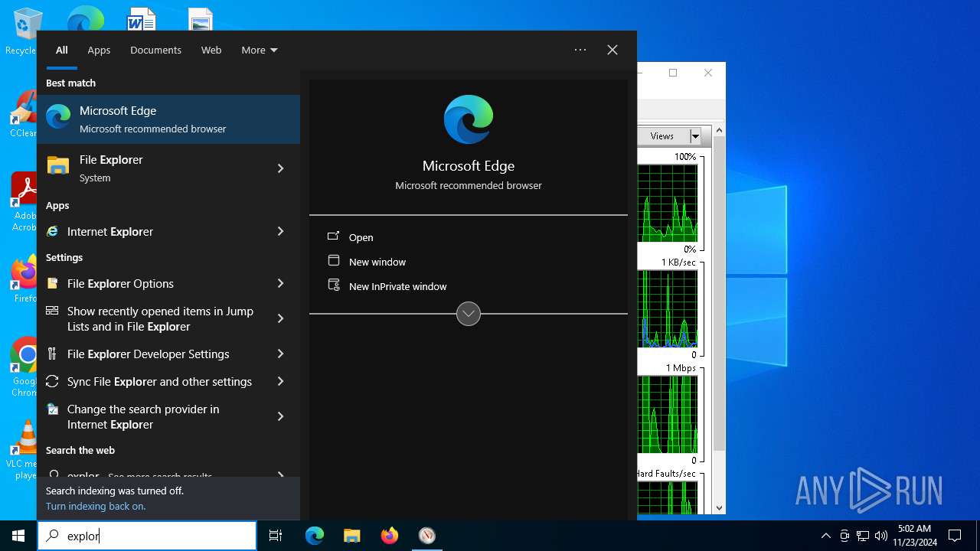Open the VLC media player desktop shortcut

click(x=25, y=450)
